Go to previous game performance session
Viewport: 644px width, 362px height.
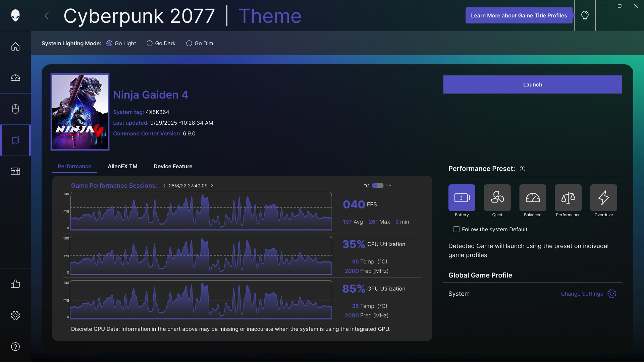tap(164, 186)
